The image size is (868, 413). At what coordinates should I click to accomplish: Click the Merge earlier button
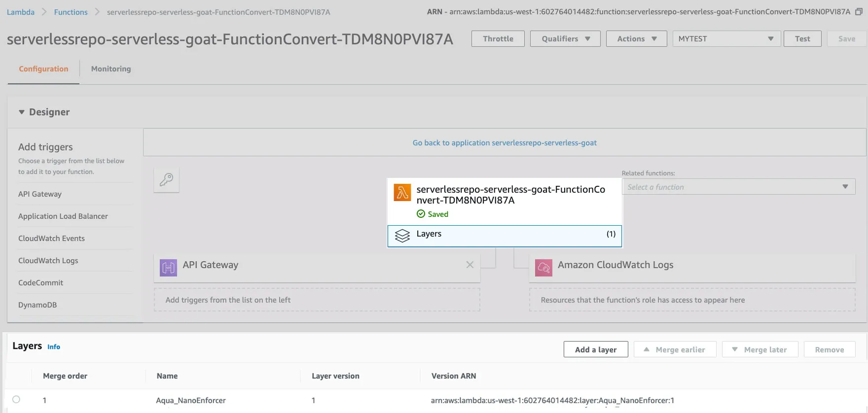pos(675,349)
